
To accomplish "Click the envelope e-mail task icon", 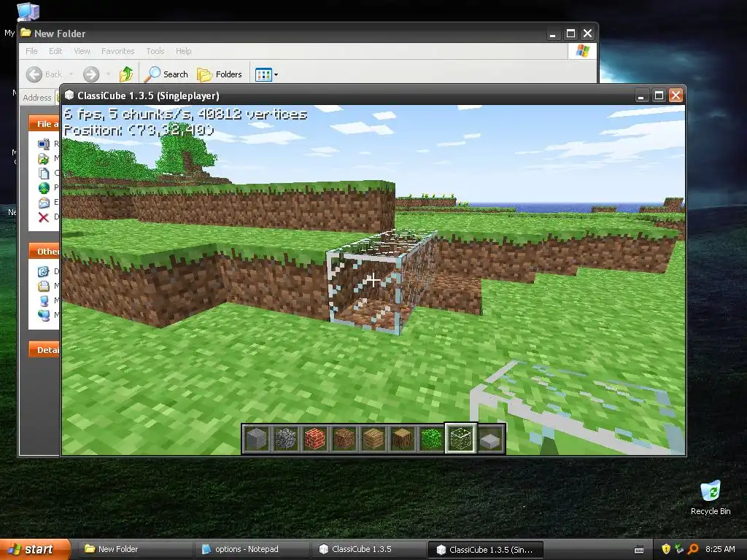I will click(44, 203).
